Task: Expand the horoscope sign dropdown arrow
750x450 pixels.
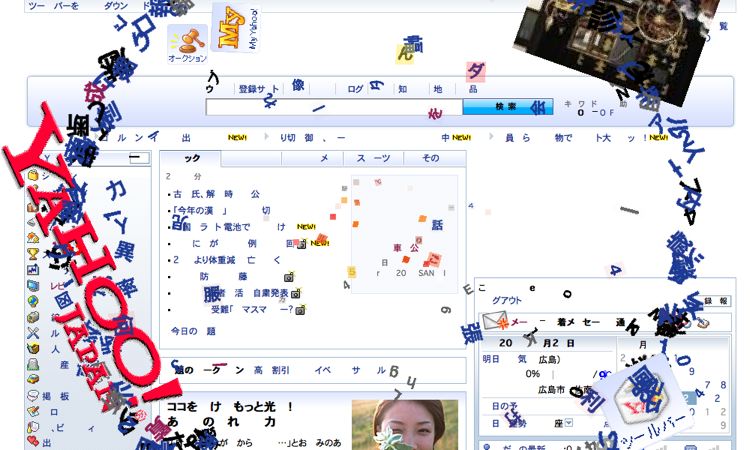Action: pos(568,422)
